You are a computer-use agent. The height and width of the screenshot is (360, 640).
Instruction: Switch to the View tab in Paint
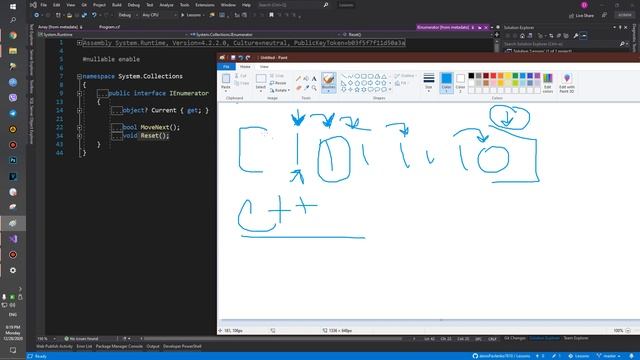pos(264,67)
